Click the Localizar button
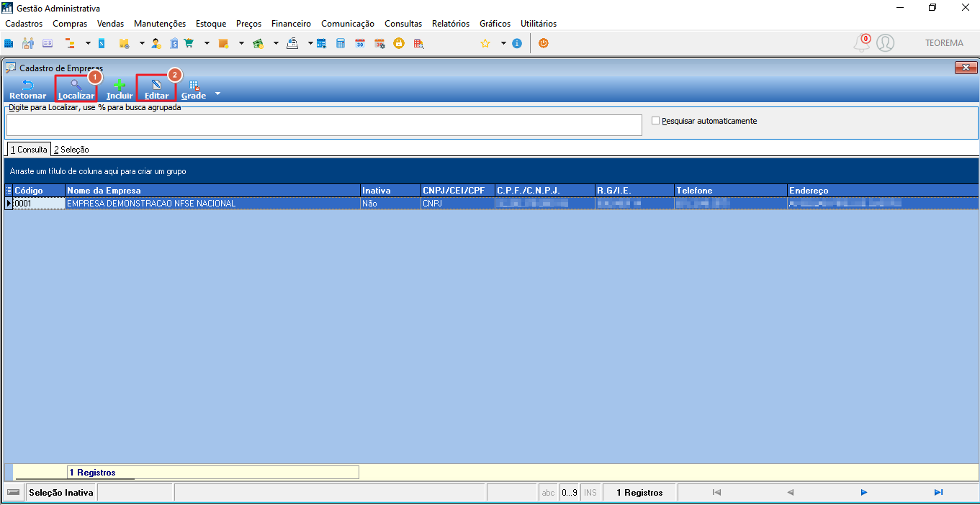 [76, 90]
